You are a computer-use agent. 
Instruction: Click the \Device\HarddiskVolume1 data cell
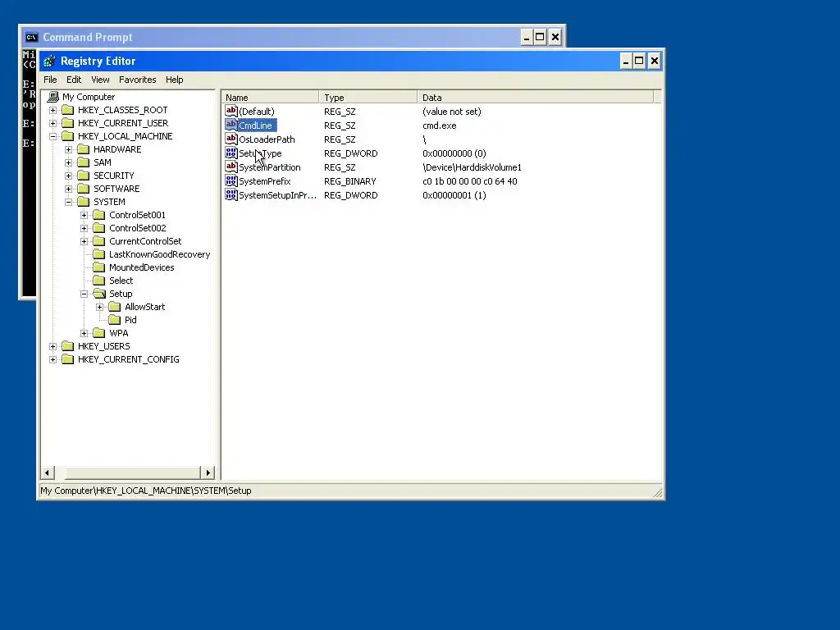[x=472, y=167]
